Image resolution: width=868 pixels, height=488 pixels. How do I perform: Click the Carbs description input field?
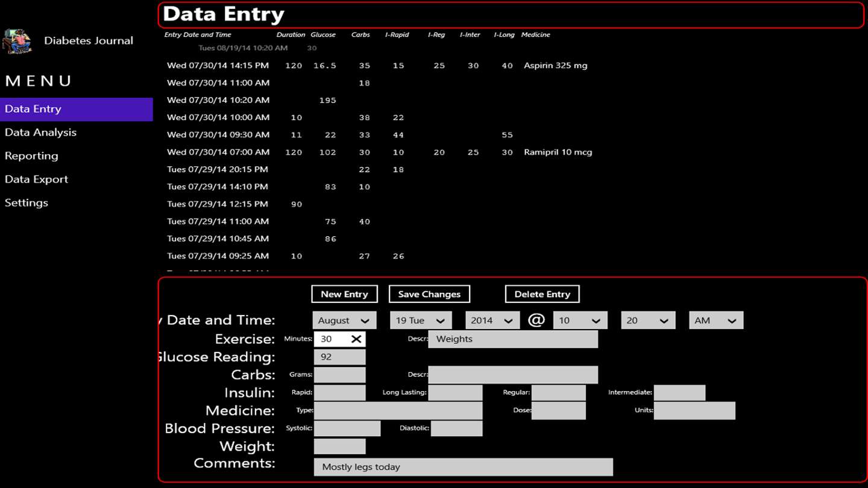(513, 375)
